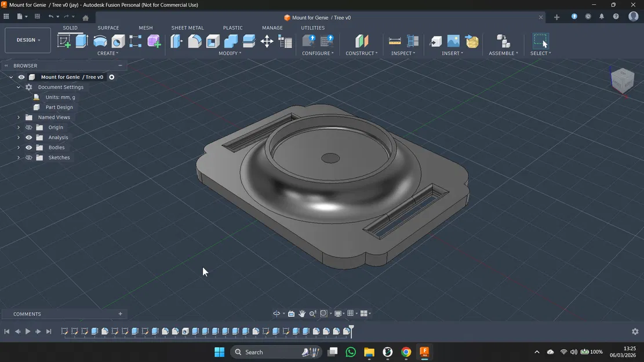Click the ViewCube in the corner
Screen dimensions: 644x362
[622, 81]
